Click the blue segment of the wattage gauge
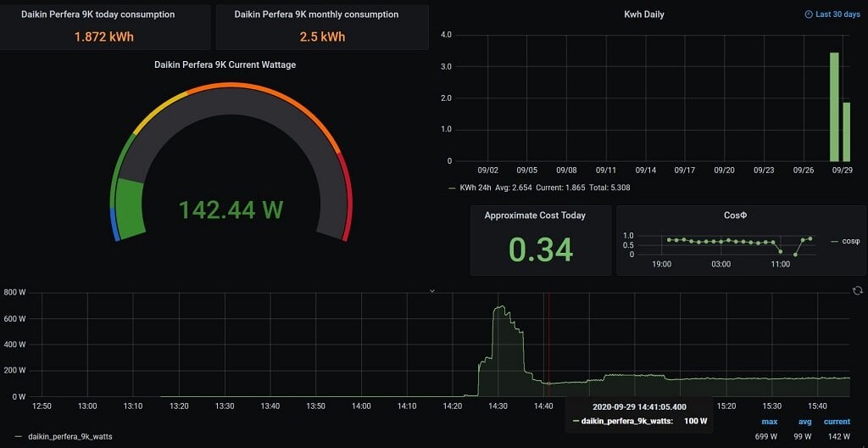This screenshot has width=868, height=448. pos(114,224)
